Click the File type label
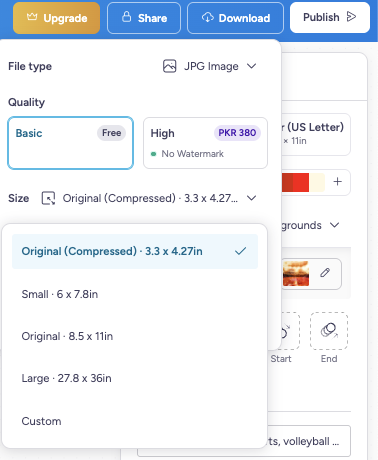378x460 pixels. pos(30,66)
